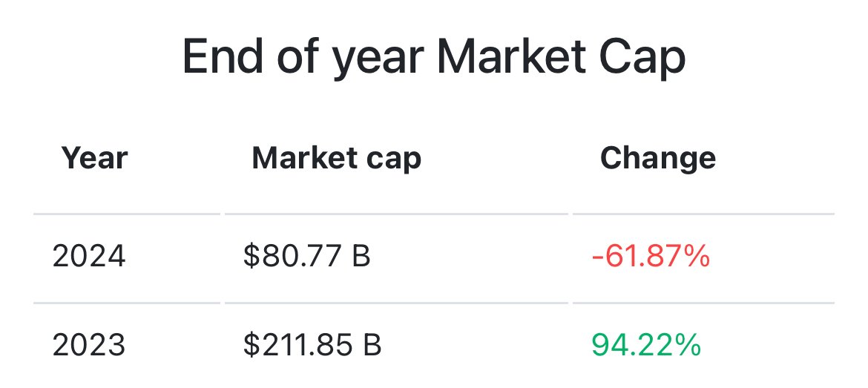Select the Change column header

pyautogui.click(x=657, y=158)
